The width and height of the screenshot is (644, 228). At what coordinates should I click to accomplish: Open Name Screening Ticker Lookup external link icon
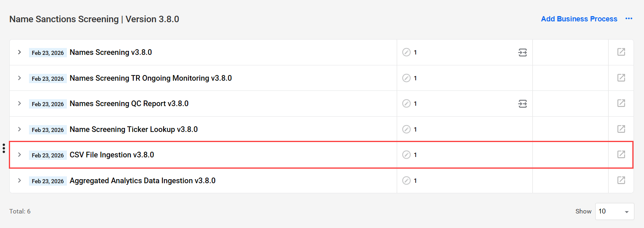(x=621, y=129)
